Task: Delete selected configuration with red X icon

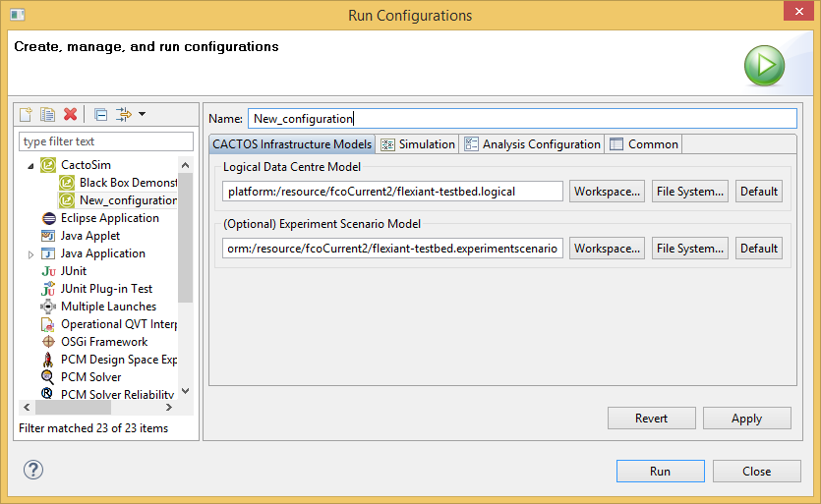Action: [x=70, y=114]
